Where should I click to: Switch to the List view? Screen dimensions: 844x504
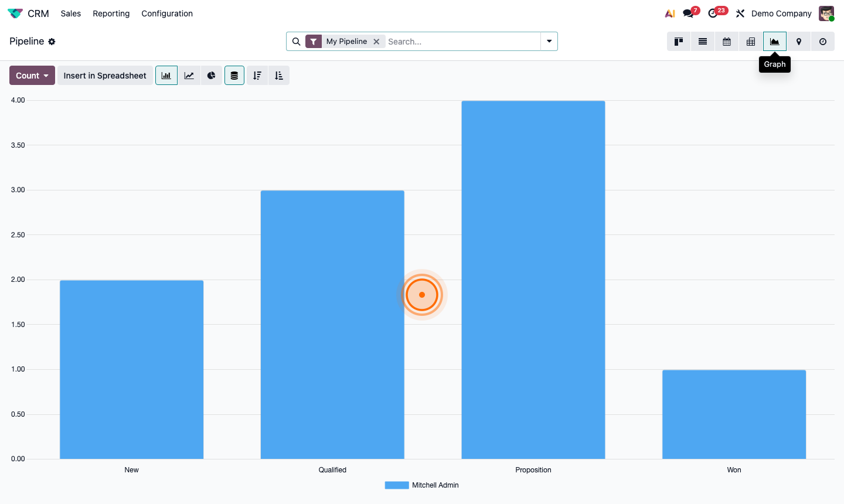(703, 41)
